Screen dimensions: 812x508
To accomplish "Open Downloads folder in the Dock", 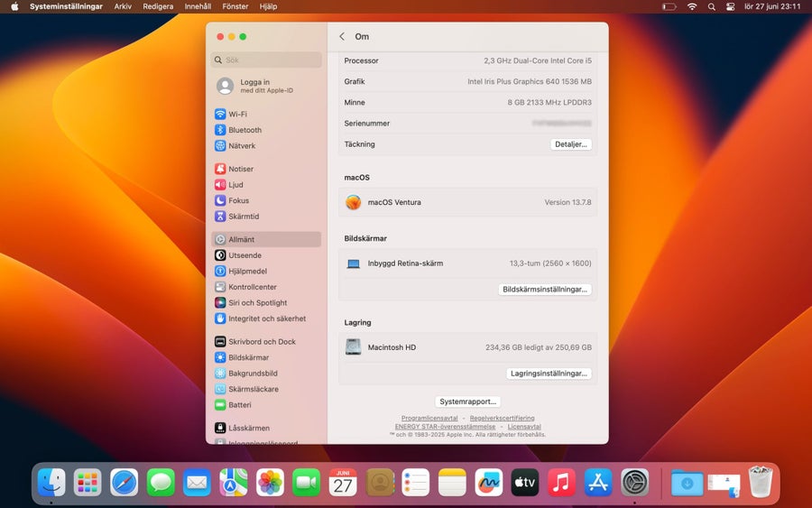I will 687,482.
